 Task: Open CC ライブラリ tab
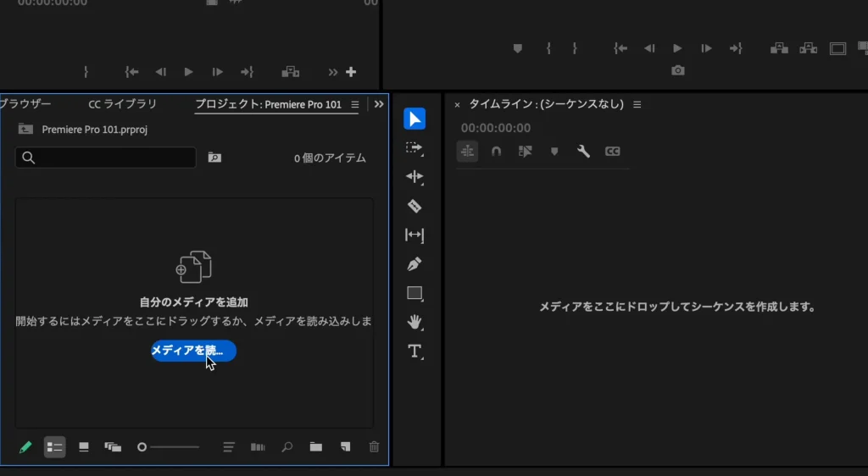point(122,104)
